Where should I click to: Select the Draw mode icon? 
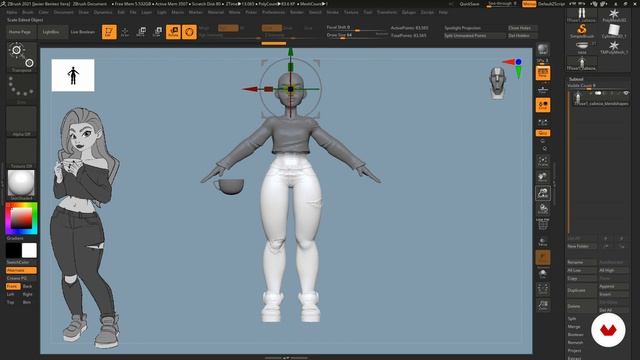click(x=125, y=32)
